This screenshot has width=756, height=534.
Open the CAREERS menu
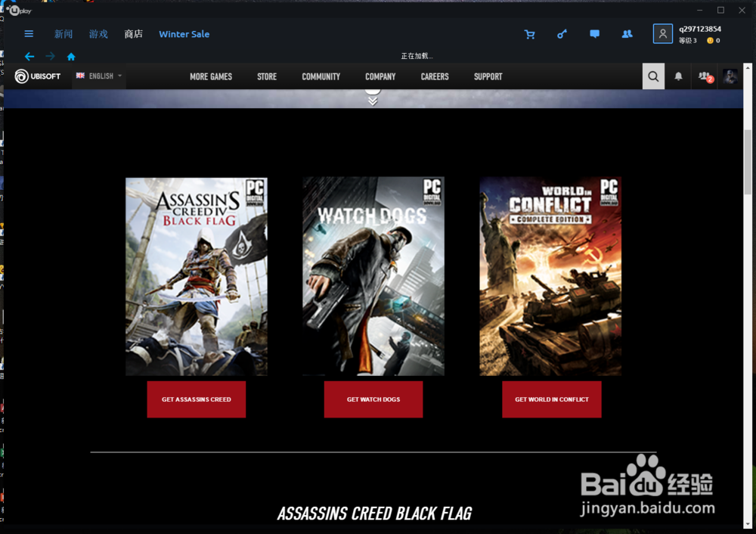(435, 76)
